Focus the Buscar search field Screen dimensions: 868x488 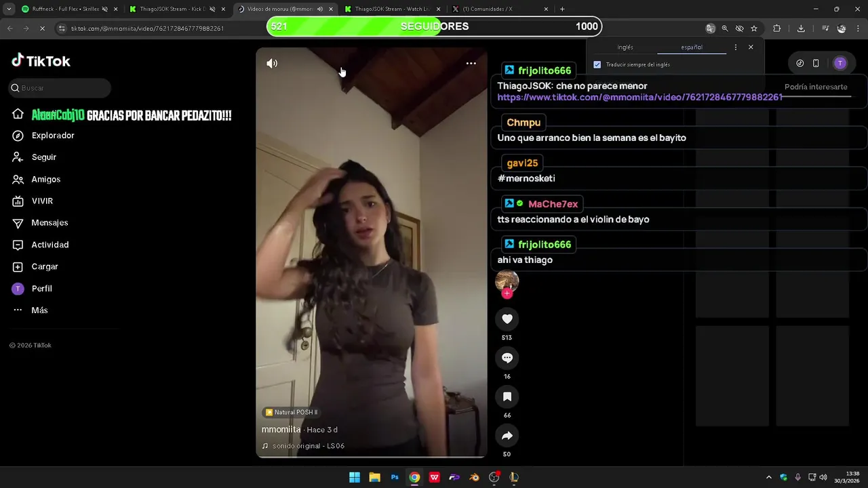pos(60,88)
